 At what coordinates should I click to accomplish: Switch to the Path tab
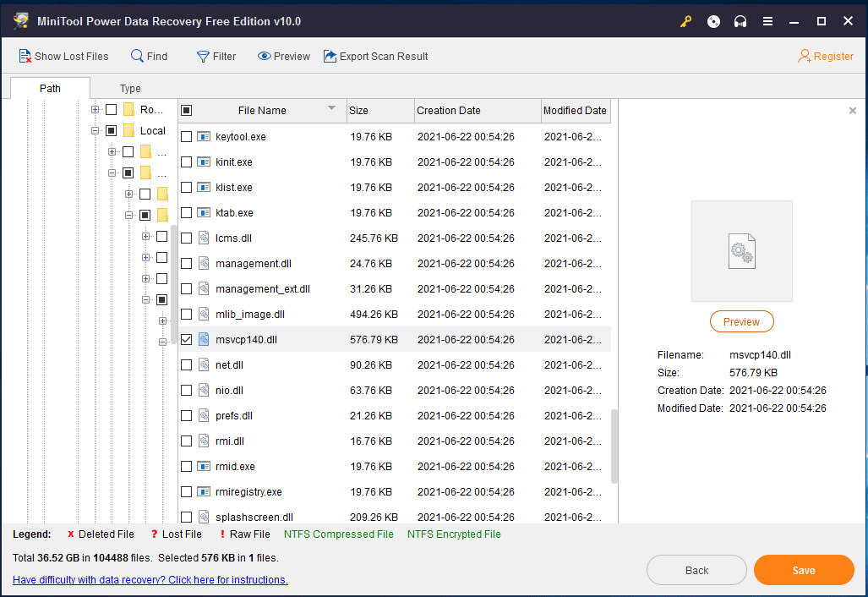tap(50, 88)
